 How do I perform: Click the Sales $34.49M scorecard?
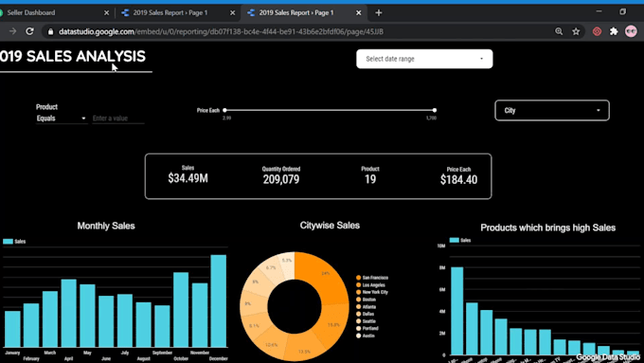188,174
